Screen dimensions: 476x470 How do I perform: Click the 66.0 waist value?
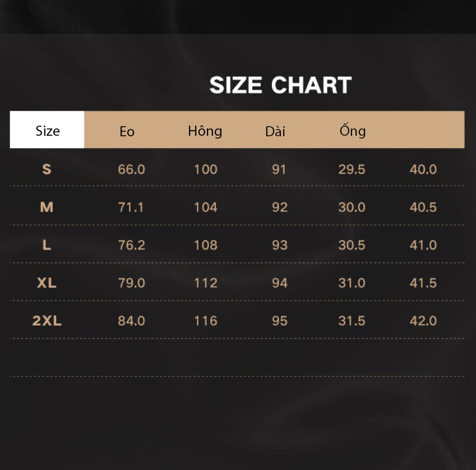point(131,169)
